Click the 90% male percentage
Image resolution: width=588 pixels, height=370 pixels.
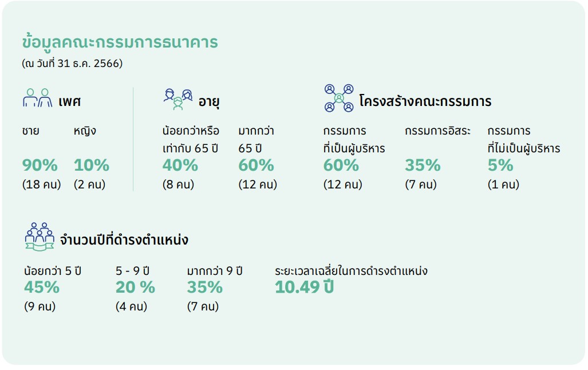click(x=40, y=165)
